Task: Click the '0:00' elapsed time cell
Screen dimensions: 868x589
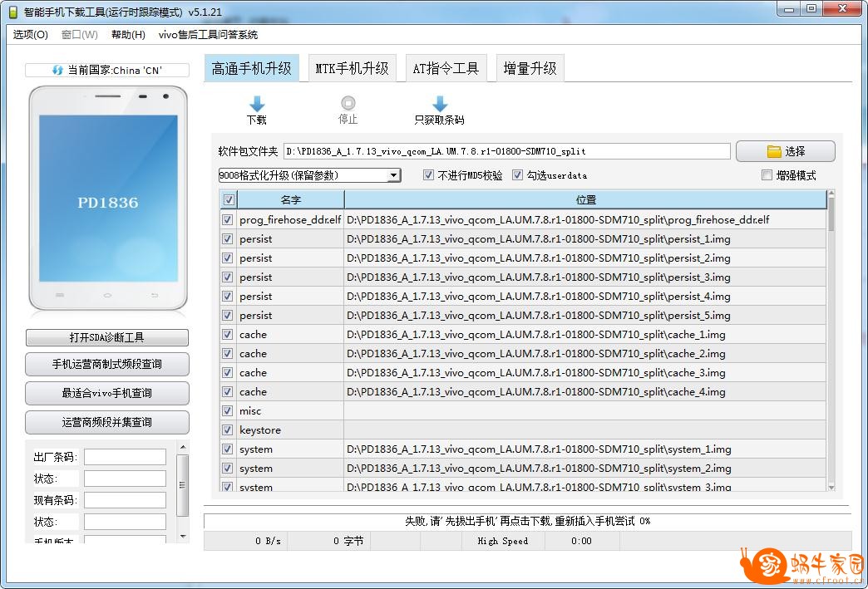Action: click(582, 541)
